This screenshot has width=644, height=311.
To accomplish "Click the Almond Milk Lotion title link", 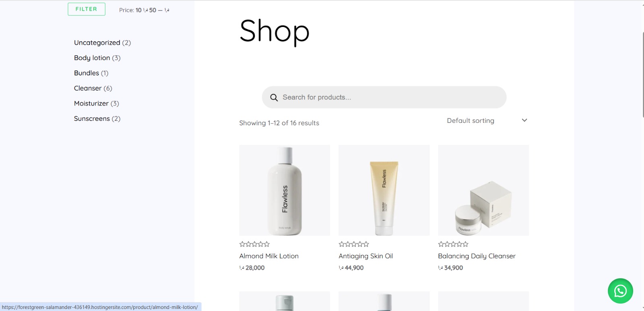I will pos(269,256).
